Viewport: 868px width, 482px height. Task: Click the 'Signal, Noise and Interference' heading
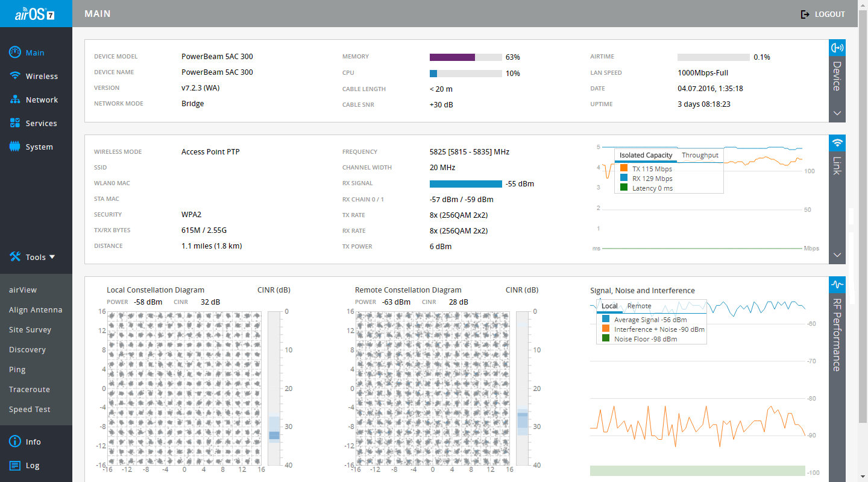[643, 291]
